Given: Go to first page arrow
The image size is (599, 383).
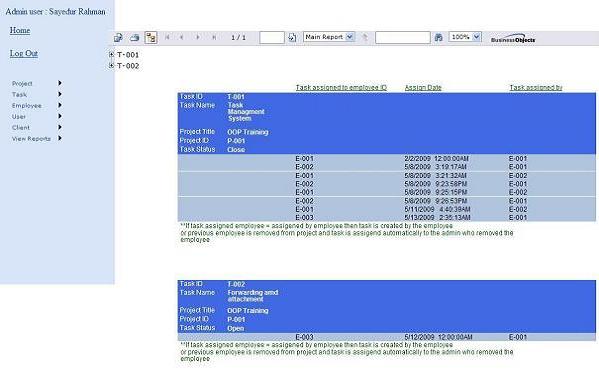Looking at the screenshot, I should 167,37.
